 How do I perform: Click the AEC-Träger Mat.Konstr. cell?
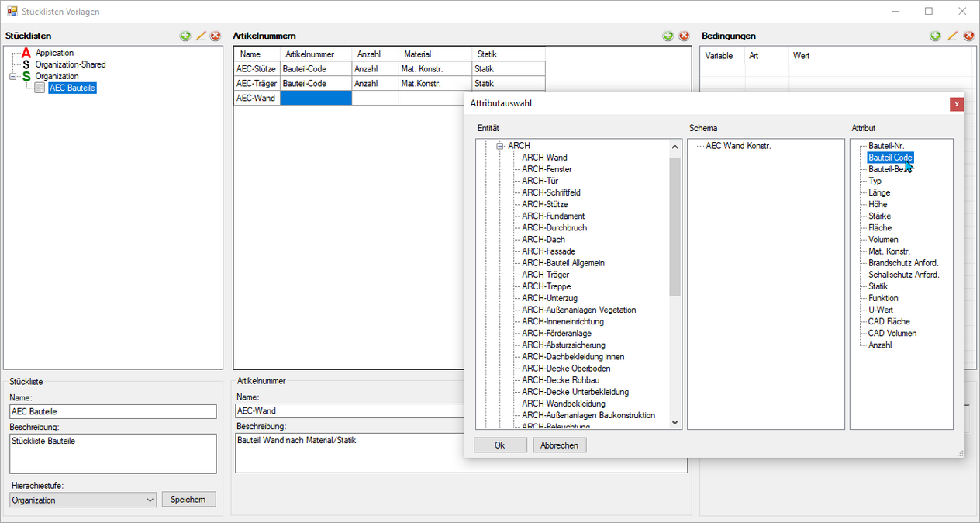(x=436, y=84)
